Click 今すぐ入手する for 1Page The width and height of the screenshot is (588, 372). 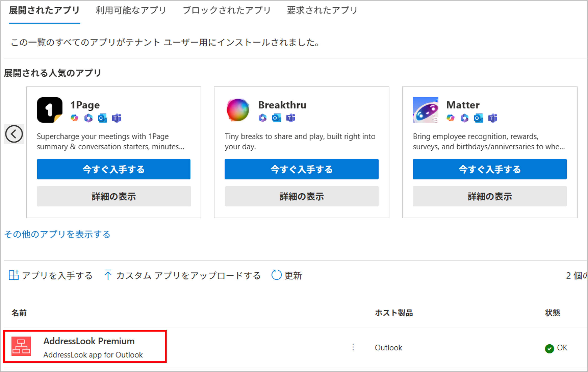point(114,169)
